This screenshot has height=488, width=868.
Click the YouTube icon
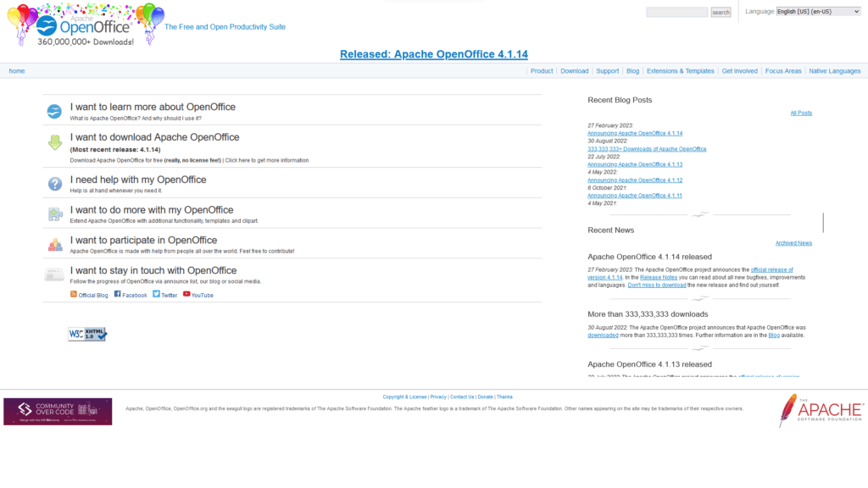(x=186, y=294)
